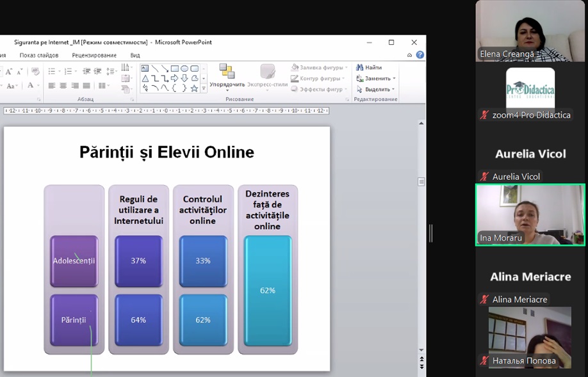Click the slide title Părinții și Elevii Online
588x377 pixels.
click(x=167, y=152)
